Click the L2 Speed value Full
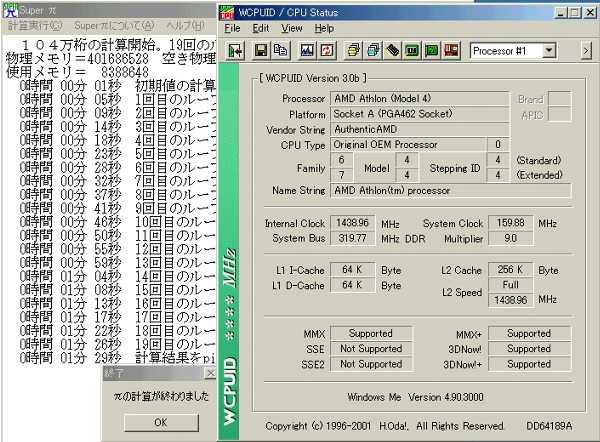The image size is (600, 442). coord(510,285)
